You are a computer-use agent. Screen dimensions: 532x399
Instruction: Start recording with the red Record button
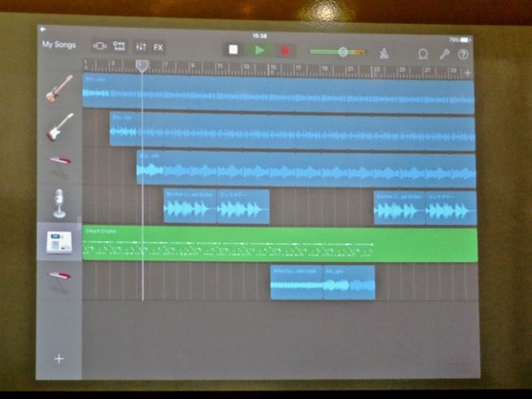tap(285, 51)
